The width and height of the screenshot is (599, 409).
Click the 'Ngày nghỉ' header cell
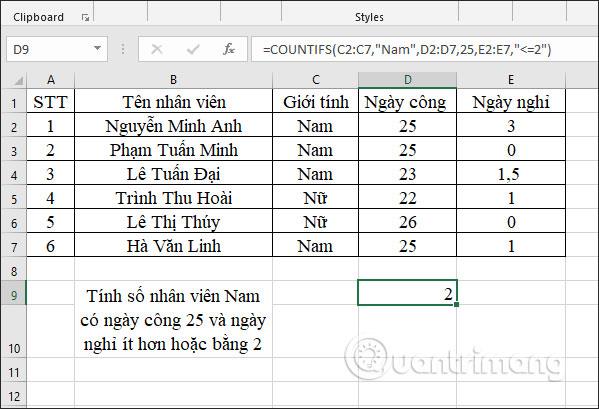(511, 102)
